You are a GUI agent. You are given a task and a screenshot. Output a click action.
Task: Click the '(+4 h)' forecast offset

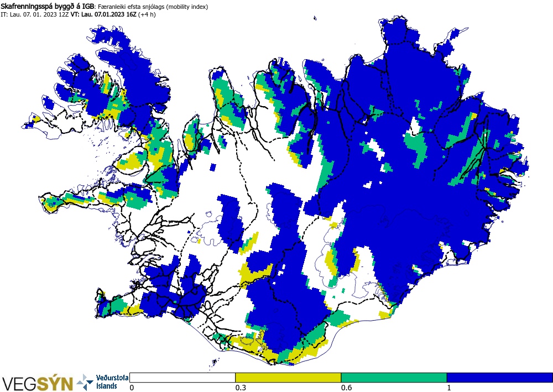147,14
